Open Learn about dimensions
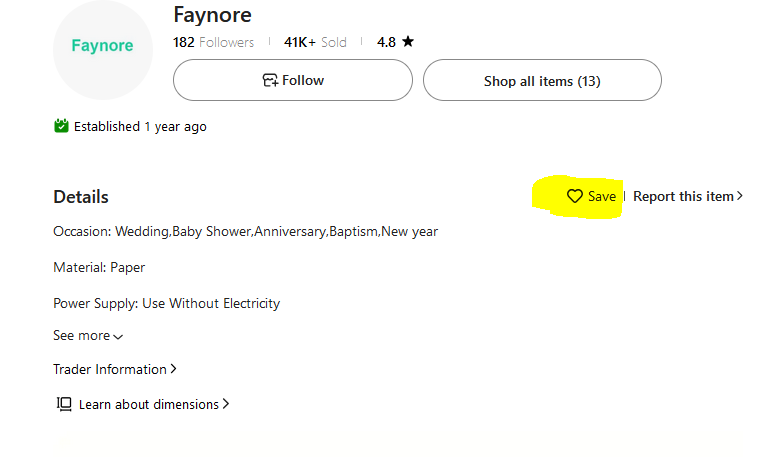This screenshot has height=457, width=783. coord(148,404)
